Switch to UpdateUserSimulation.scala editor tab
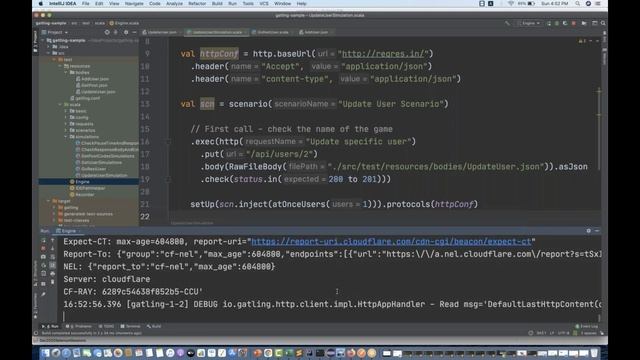The height and width of the screenshot is (360, 640). click(x=217, y=32)
